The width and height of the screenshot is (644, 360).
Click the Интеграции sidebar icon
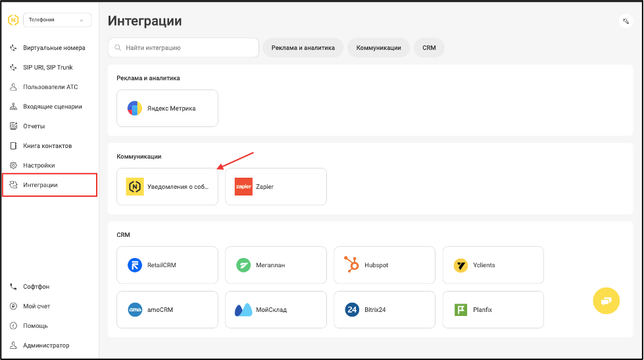13,185
